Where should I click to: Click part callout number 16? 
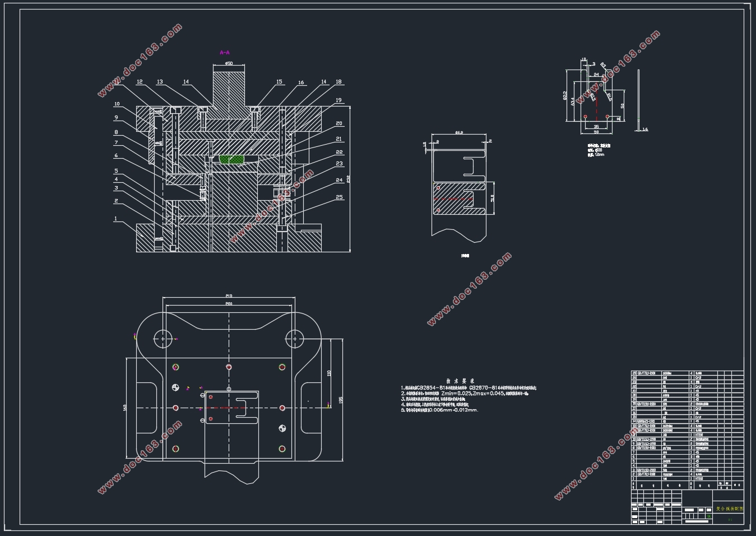coord(301,82)
